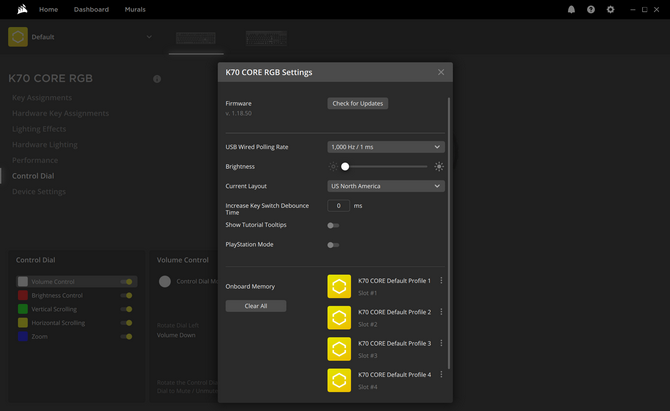Click the K70 CORE RGB info icon

tap(157, 79)
